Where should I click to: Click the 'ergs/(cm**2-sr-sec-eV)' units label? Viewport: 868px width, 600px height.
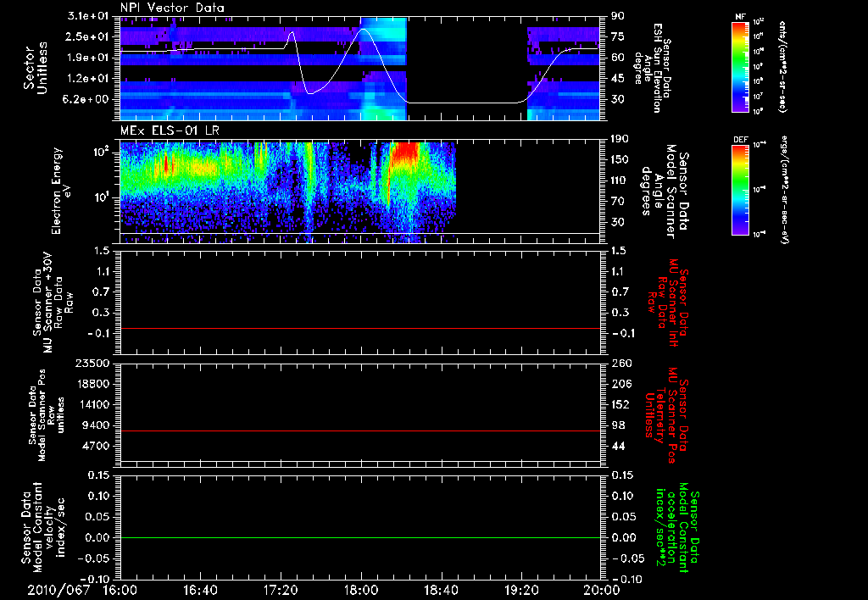click(x=785, y=190)
